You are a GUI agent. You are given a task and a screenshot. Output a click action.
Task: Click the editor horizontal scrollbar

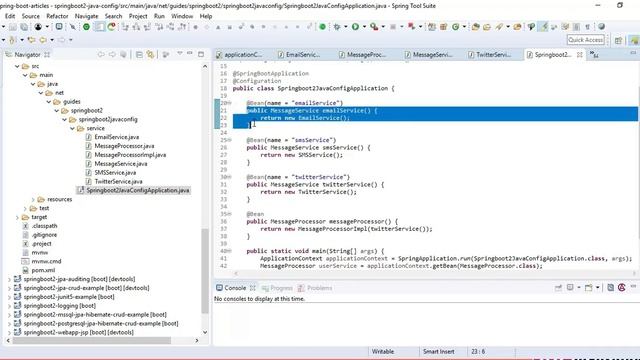[434, 273]
